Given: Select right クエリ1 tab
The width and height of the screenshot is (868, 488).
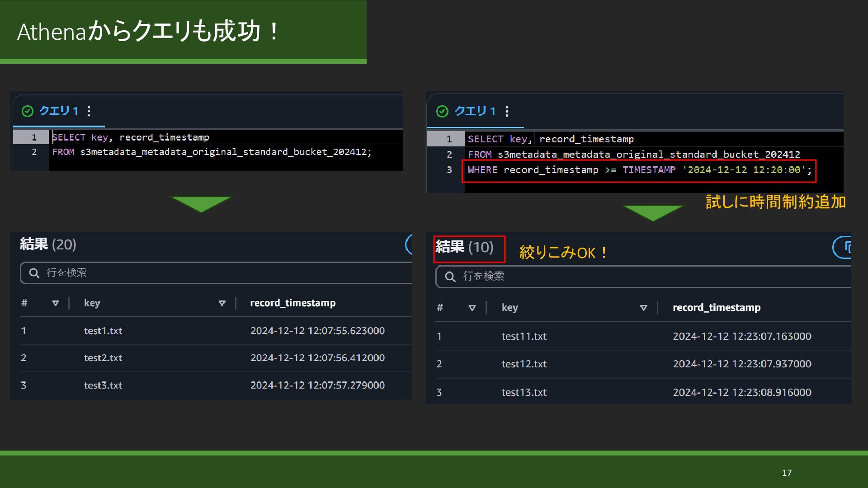Looking at the screenshot, I should tap(475, 112).
